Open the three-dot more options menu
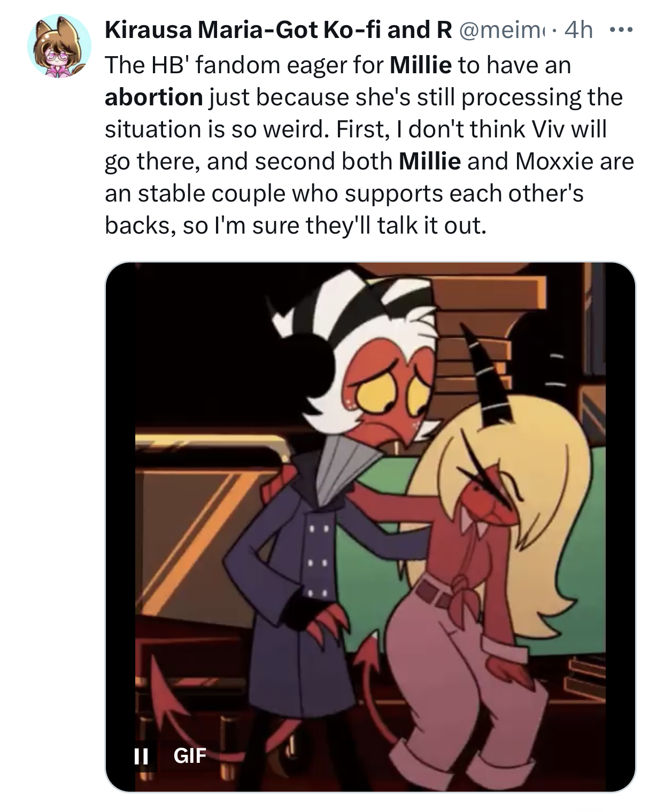Image resolution: width=664 pixels, height=812 pixels. [x=621, y=30]
